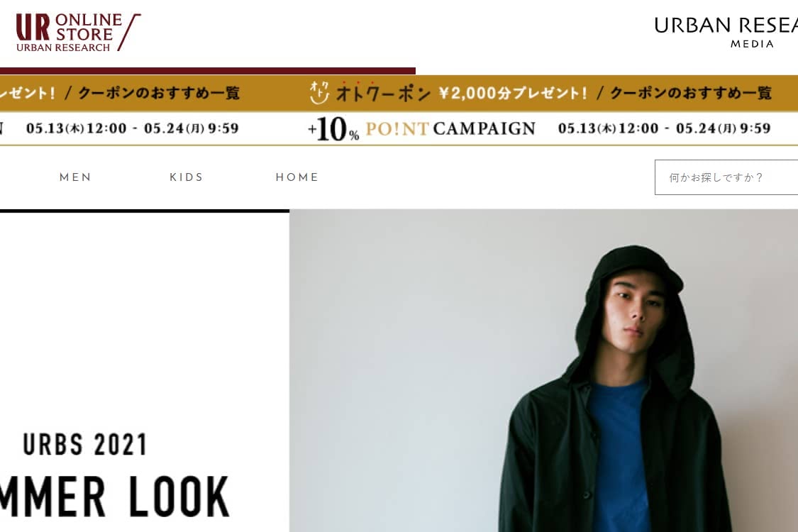Click the left-side campaign dates 05.13–05.24
798x532 pixels.
[133, 128]
